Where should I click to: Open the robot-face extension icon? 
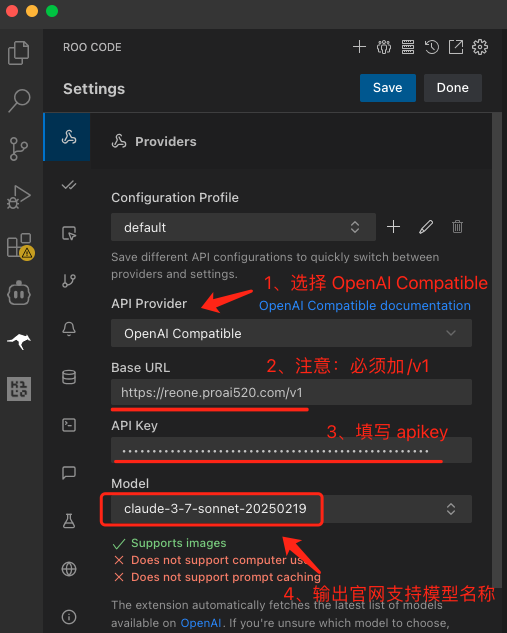[19, 293]
